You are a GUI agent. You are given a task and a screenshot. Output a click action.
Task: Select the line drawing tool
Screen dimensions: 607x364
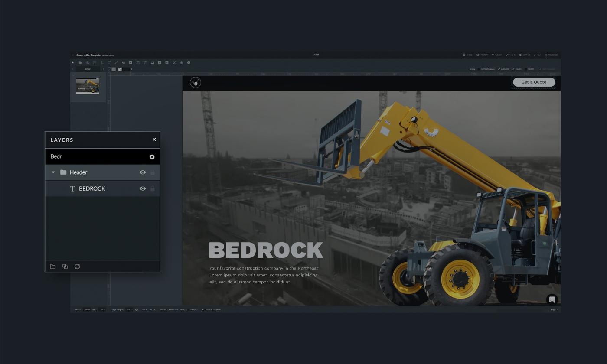[116, 62]
